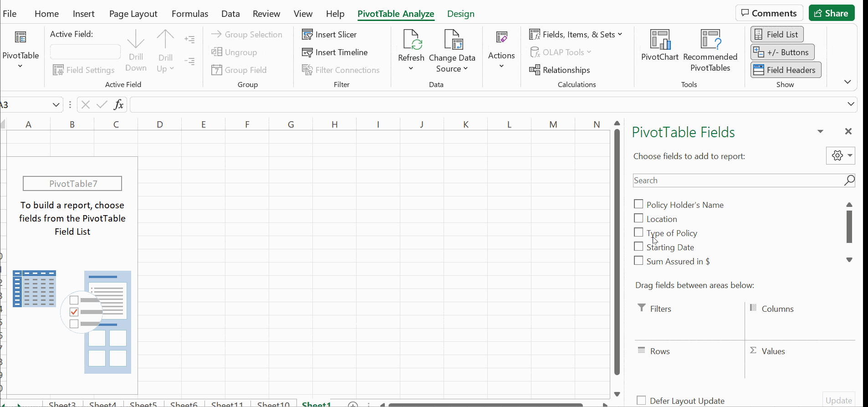
Task: Click the Insert Slicer icon
Action: pyautogui.click(x=307, y=35)
